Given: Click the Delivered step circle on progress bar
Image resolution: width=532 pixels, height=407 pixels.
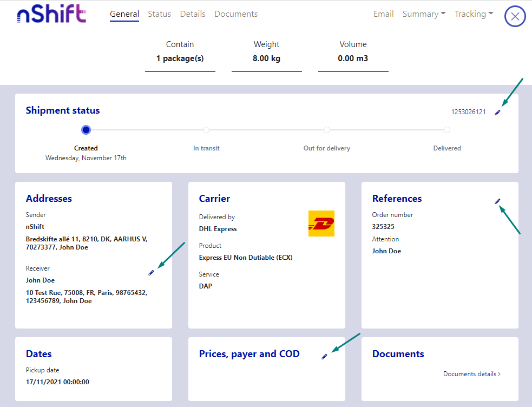Looking at the screenshot, I should click(x=447, y=130).
